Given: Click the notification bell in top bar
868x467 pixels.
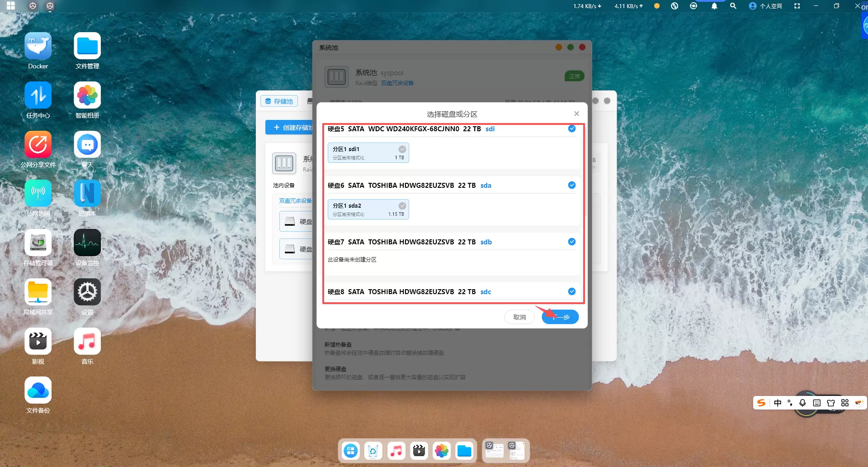Looking at the screenshot, I should [714, 6].
